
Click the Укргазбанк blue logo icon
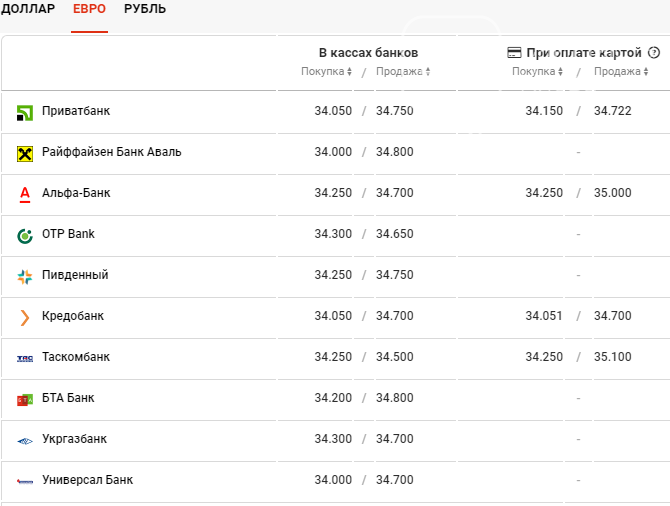point(25,441)
